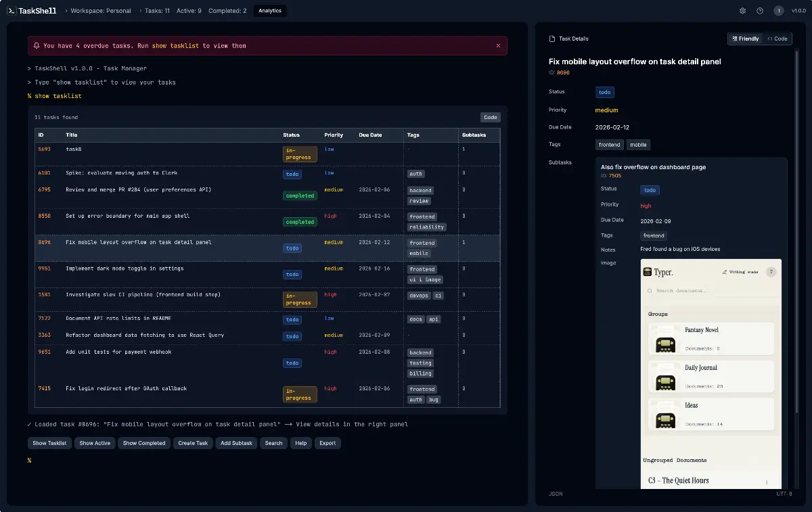The width and height of the screenshot is (812, 512).
Task: Click the Tasks: 11 counter
Action: click(x=157, y=11)
